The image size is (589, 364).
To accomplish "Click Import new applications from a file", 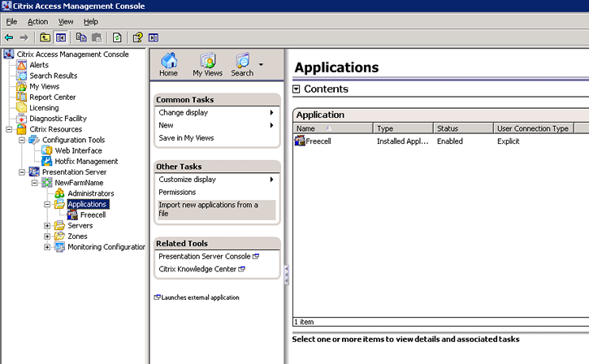I will click(x=216, y=210).
